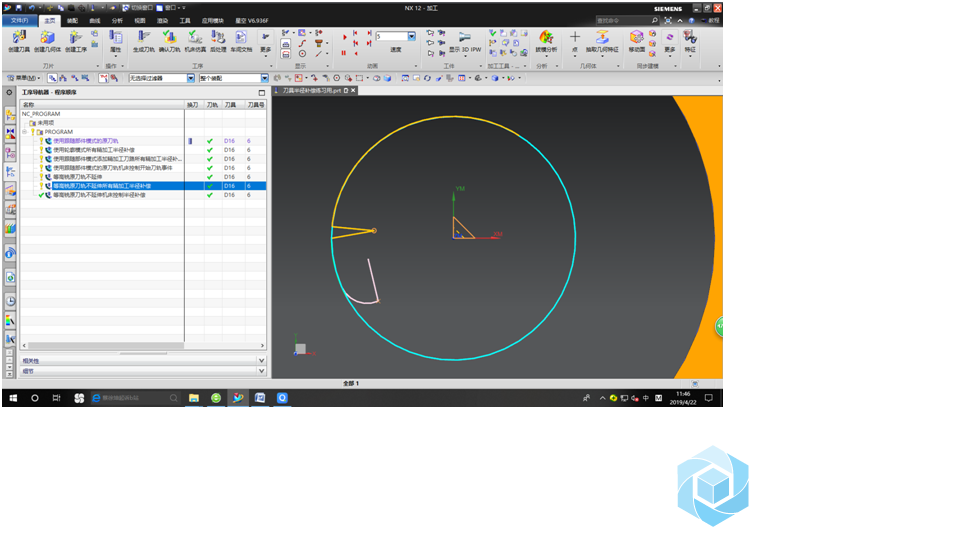Select the 未用项 tree item
The height and width of the screenshot is (540, 960).
point(45,123)
